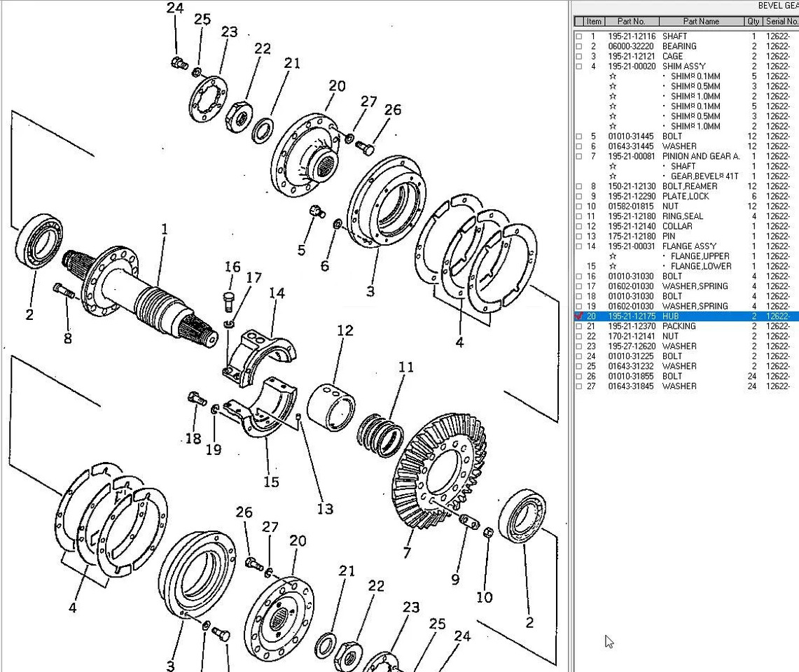This screenshot has width=799, height=672.
Task: Click part number 195-27-12620
Action: click(x=632, y=346)
